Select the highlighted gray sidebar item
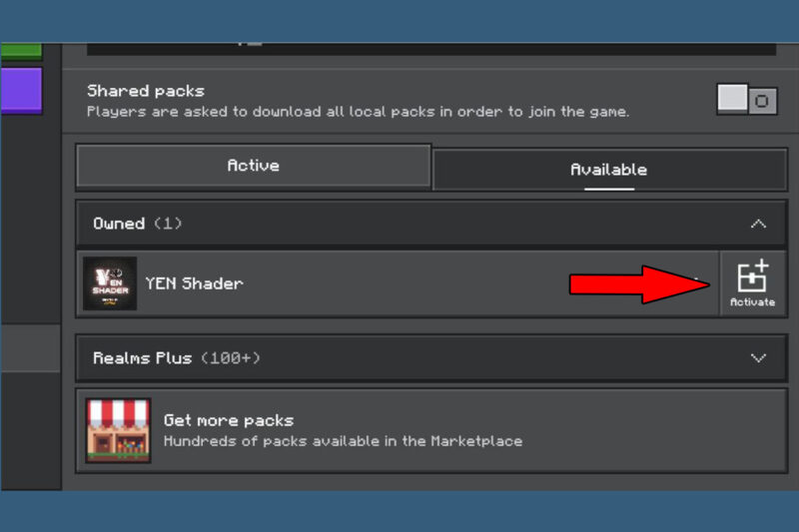The image size is (799, 532). pyautogui.click(x=31, y=348)
